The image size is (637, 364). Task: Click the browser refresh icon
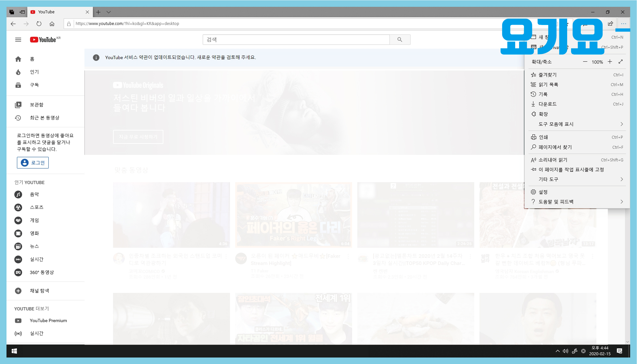(39, 24)
